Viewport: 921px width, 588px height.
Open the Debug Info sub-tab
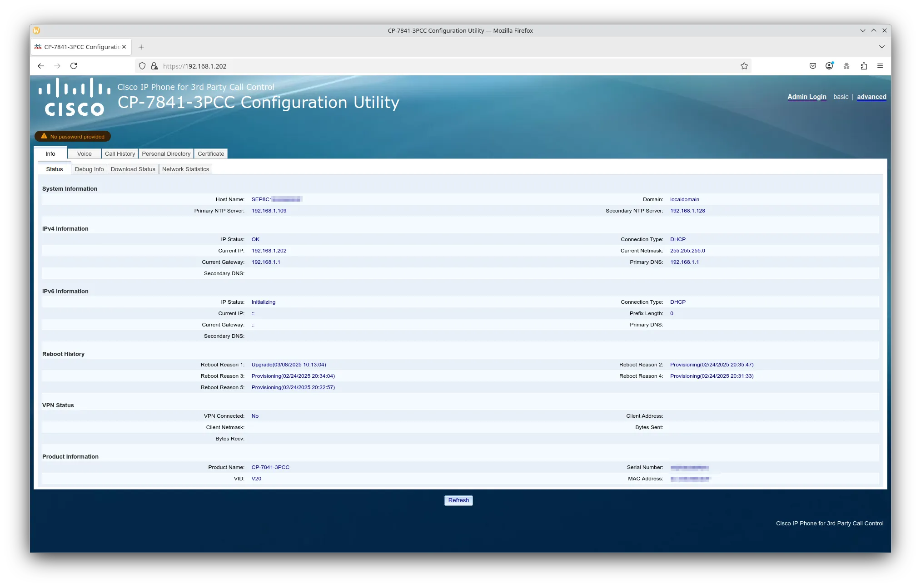pos(90,169)
